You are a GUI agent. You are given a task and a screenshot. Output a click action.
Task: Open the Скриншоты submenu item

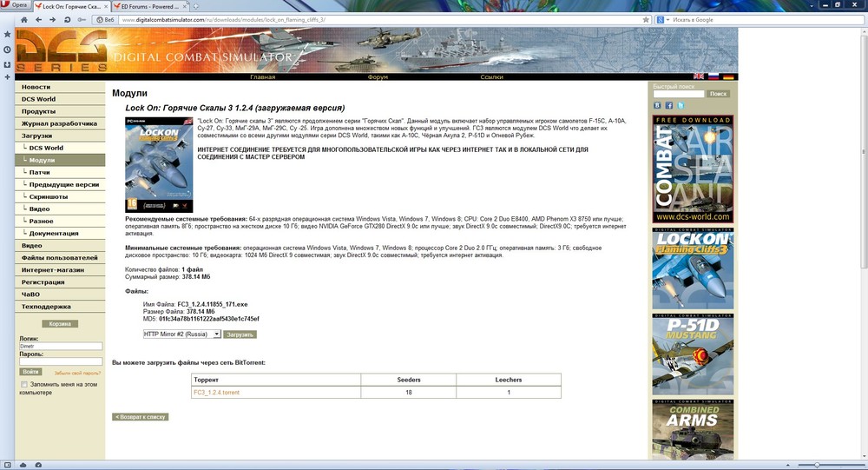point(61,196)
